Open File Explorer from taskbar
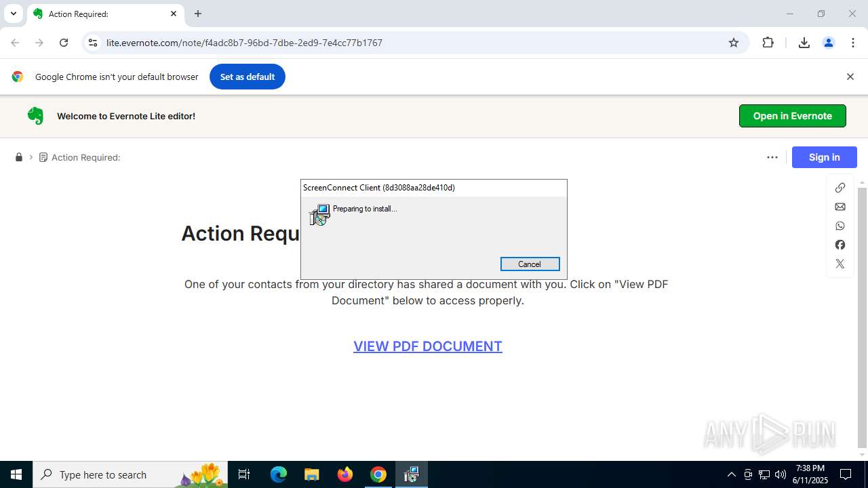Viewport: 868px width, 488px height. coord(312,474)
